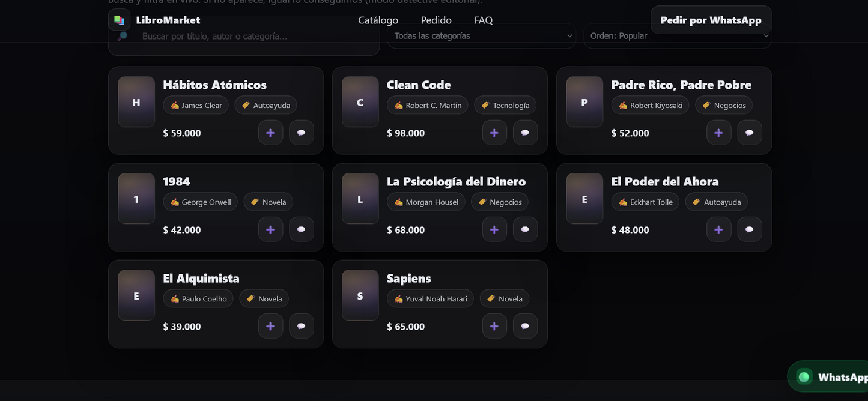Screen dimensions: 868x401
Task: Click the book search input field
Action: pos(252,37)
